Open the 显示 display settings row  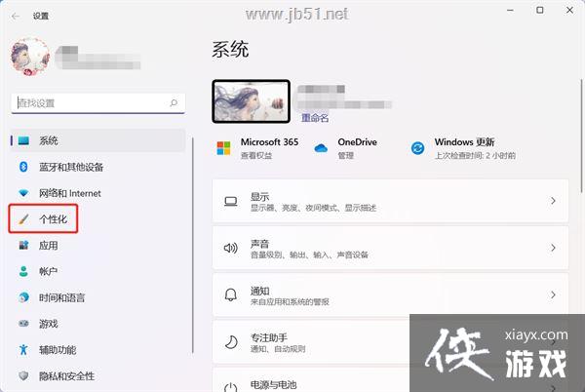(x=390, y=201)
